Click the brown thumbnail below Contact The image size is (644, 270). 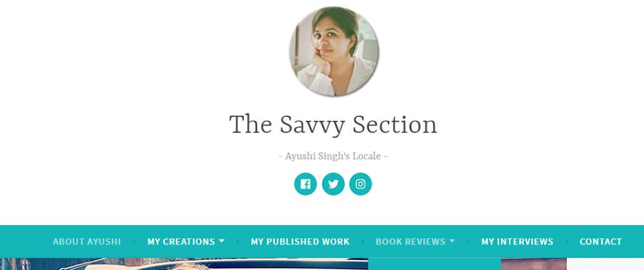(x=534, y=264)
